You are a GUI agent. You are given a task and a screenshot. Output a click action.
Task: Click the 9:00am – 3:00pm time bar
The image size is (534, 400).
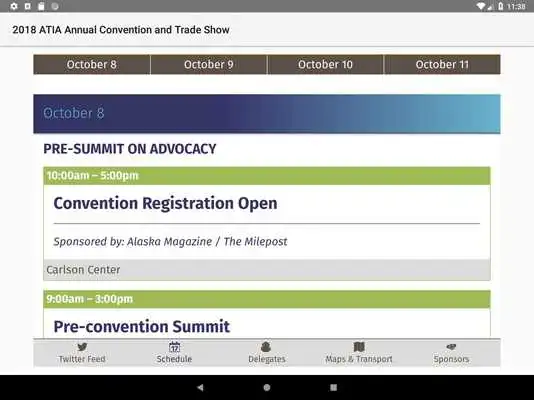click(x=267, y=299)
